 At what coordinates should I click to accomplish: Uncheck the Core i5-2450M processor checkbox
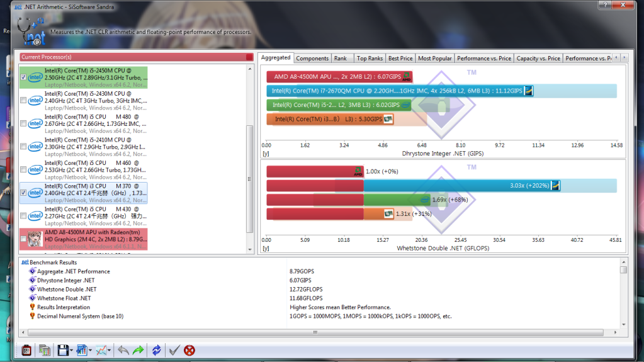coord(23,77)
